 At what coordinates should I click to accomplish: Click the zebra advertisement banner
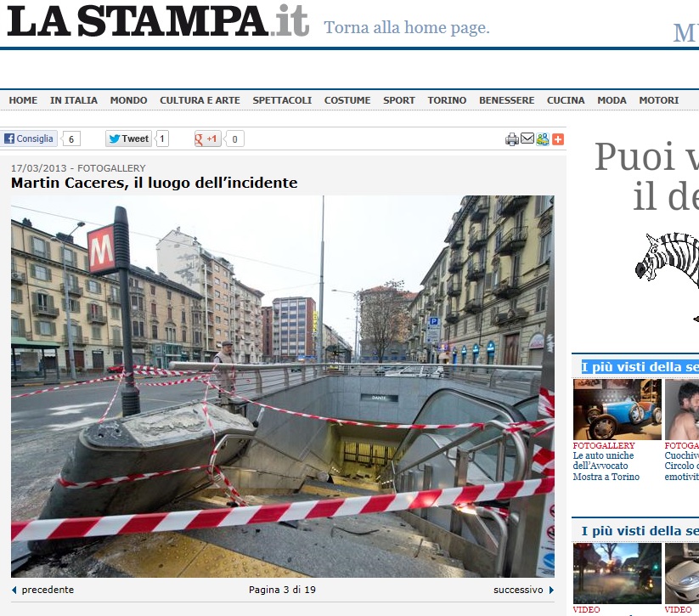[x=645, y=229]
